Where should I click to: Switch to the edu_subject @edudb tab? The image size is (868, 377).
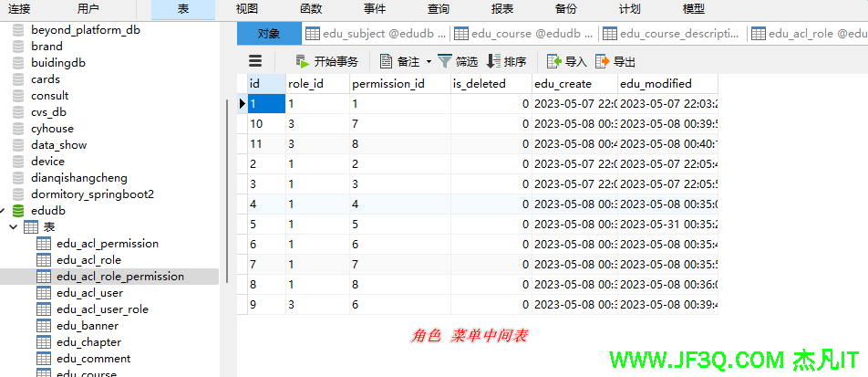coord(376,34)
